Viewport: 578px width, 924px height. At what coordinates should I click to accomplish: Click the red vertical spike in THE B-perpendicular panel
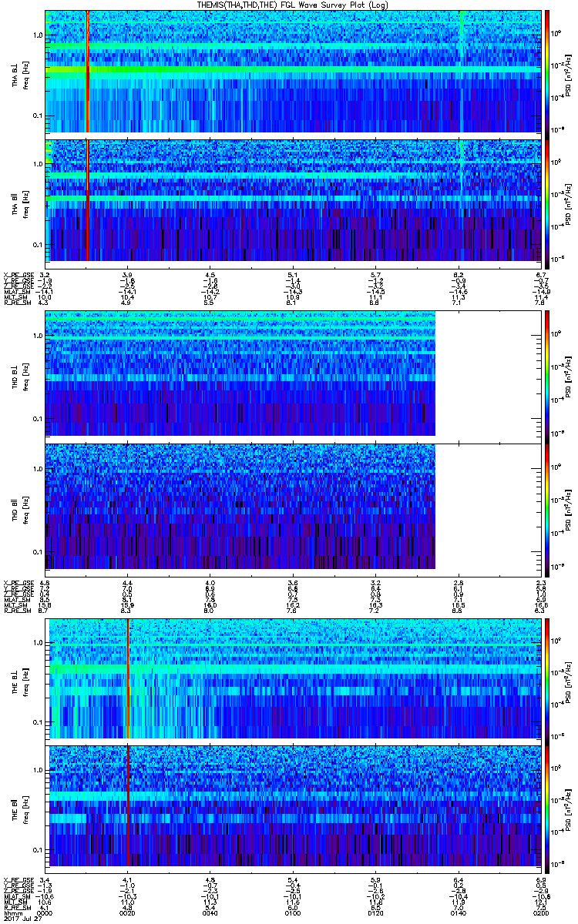point(128,678)
